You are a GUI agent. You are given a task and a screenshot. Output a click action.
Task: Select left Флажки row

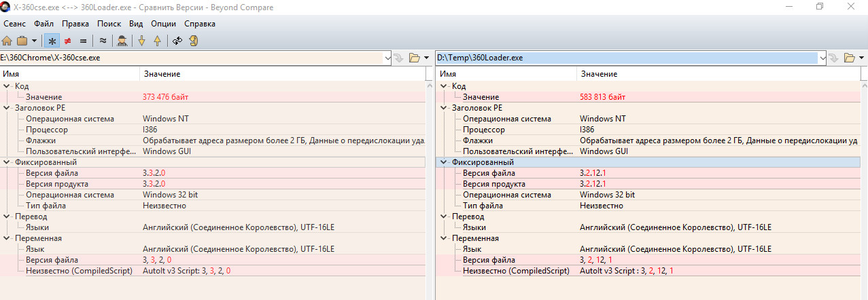(x=213, y=140)
